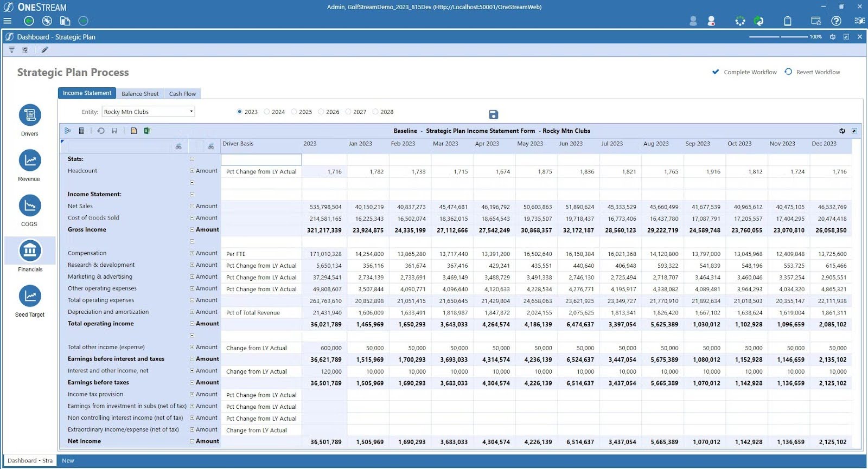Open the Drivers sidebar icon
Screen dimensions: 868x469
point(30,115)
